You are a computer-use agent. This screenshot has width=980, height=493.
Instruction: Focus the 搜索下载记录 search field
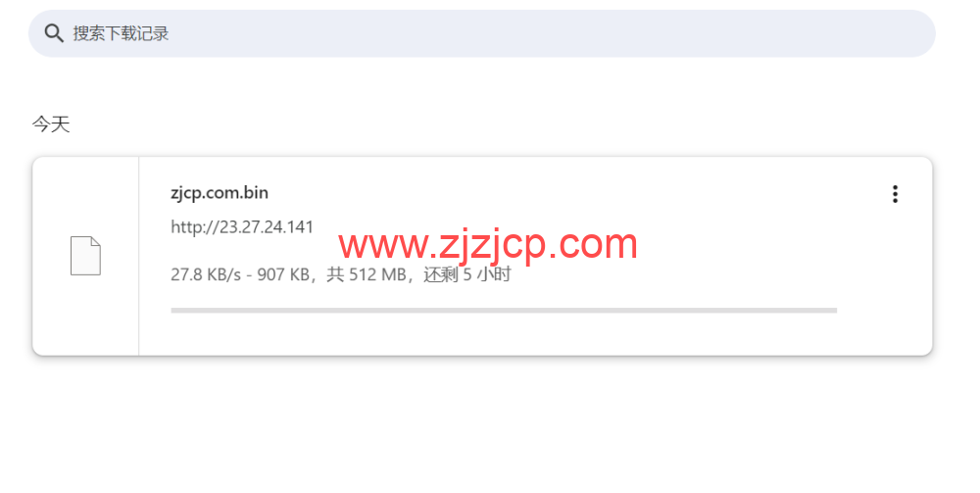click(x=482, y=33)
